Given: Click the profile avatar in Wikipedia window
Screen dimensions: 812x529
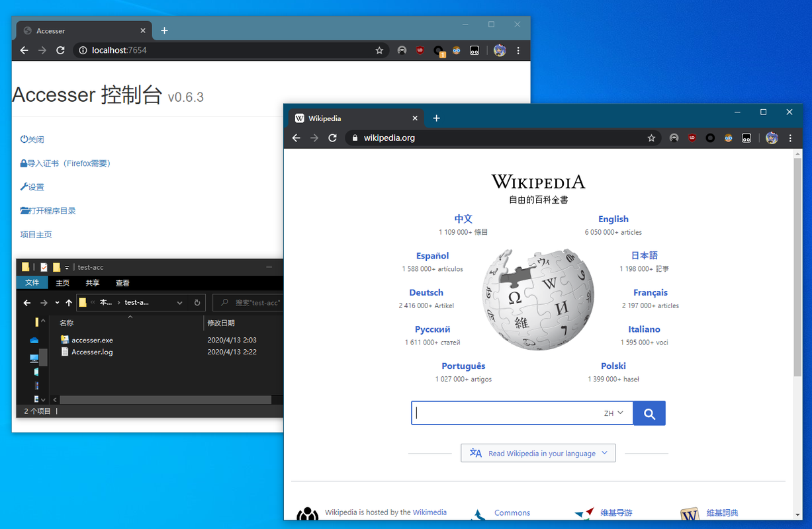Looking at the screenshot, I should [772, 138].
